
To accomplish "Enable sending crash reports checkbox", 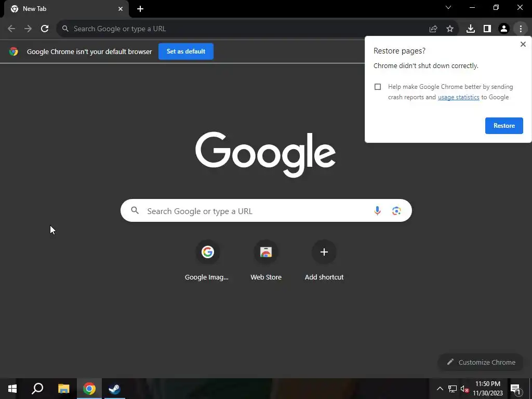I will 378,87.
